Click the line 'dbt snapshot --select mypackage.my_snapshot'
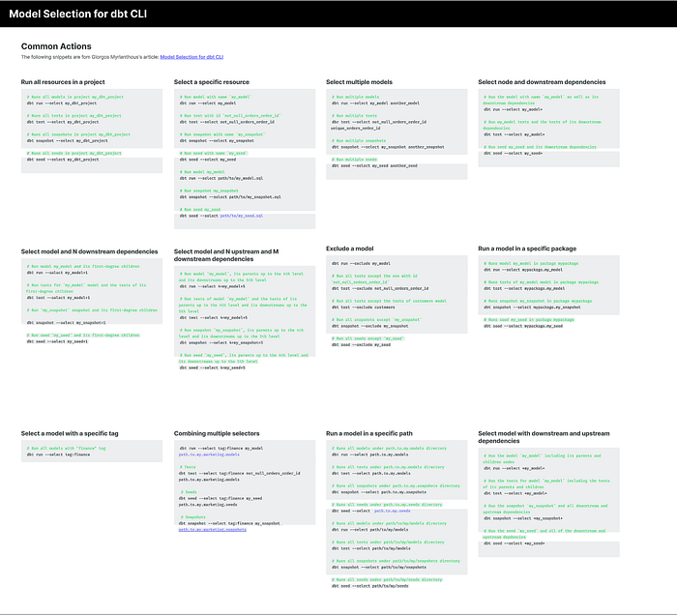Image resolution: width=677 pixels, height=616 pixels. (532, 308)
